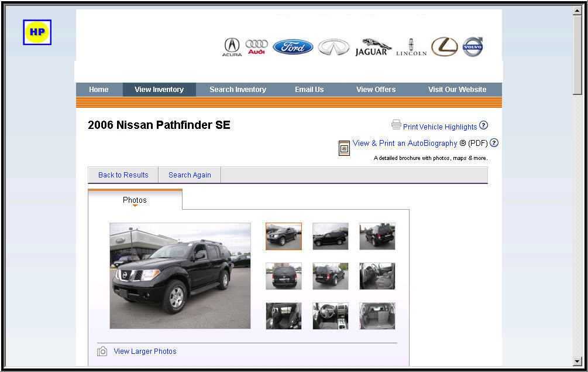The height and width of the screenshot is (372, 588).
Task: Click the scrollbar down arrow
Action: (577, 361)
